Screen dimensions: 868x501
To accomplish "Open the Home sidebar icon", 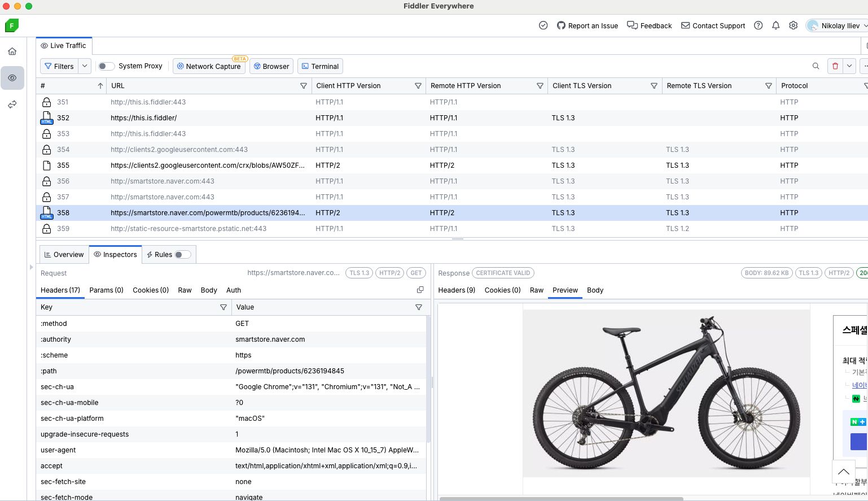I will [12, 51].
